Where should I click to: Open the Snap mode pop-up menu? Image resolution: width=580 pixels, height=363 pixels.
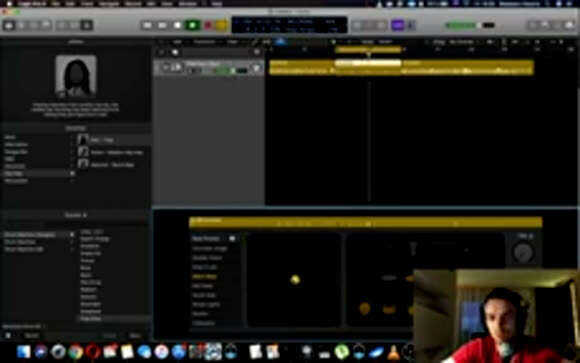(385, 42)
